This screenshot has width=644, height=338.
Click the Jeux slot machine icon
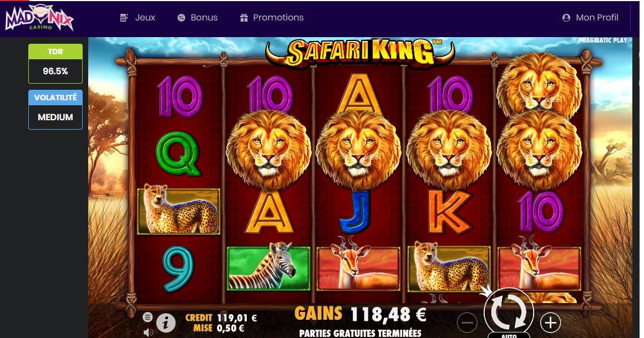click(x=124, y=18)
